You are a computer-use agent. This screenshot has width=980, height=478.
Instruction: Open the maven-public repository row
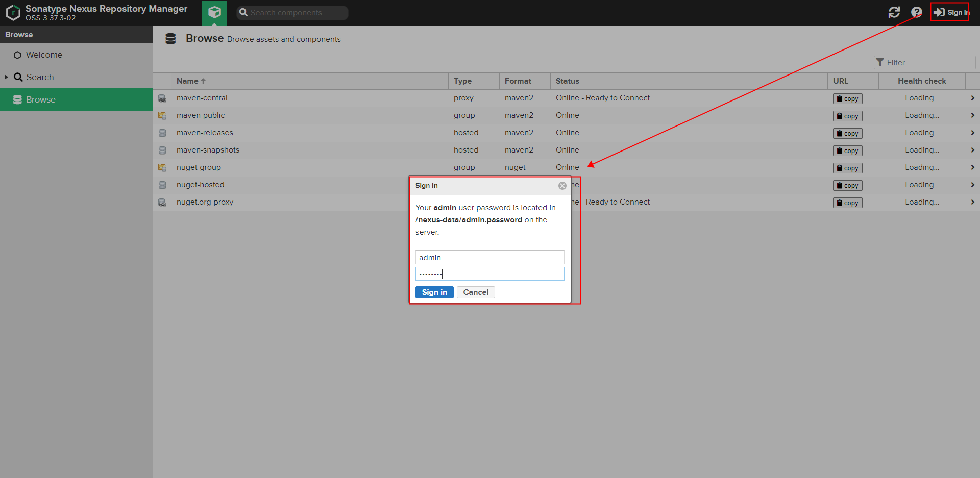point(567,115)
